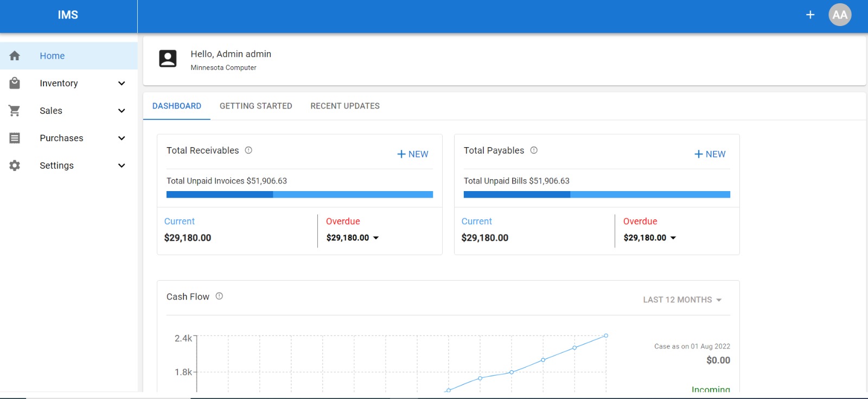Click the Cash Flow heading
868x399 pixels.
[x=188, y=296]
